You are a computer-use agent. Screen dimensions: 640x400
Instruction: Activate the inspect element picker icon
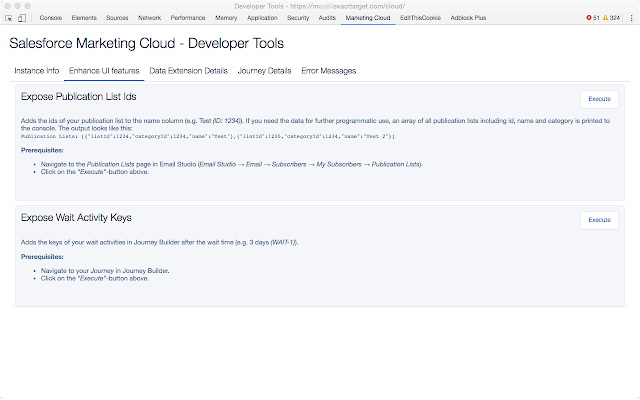click(x=8, y=18)
